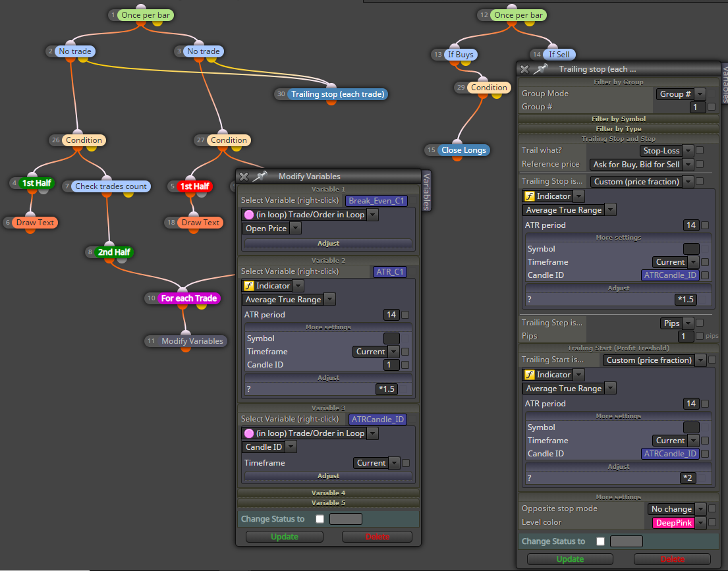Toggle checkbox next to Variable 2 ATR period
This screenshot has width=728, height=571.
pos(405,315)
